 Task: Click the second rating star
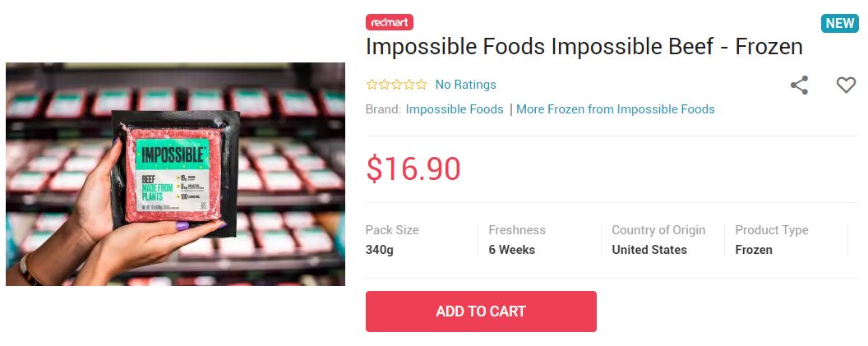(384, 85)
